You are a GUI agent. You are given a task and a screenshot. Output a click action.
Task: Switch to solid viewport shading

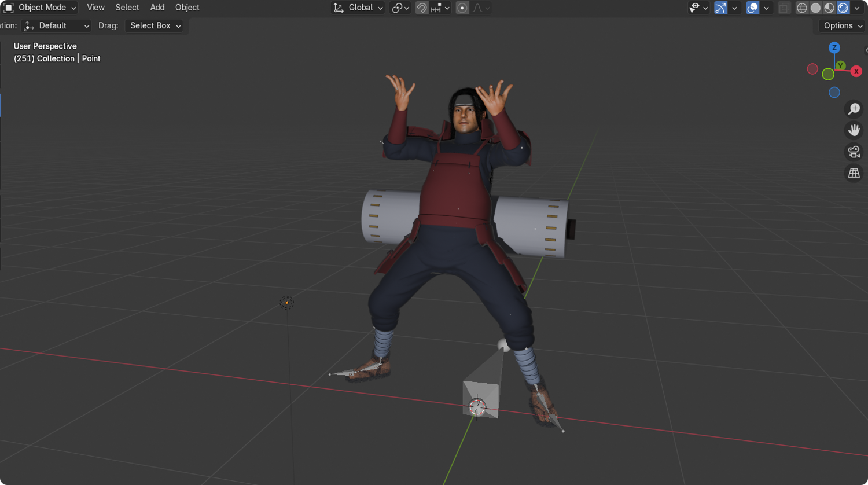pyautogui.click(x=815, y=8)
